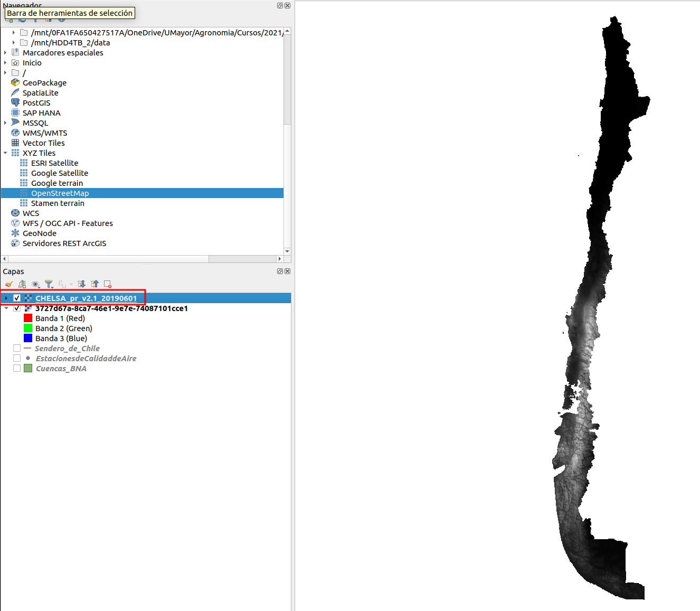Select the GeoPackage browser entry
This screenshot has width=700, height=611.
[x=44, y=83]
